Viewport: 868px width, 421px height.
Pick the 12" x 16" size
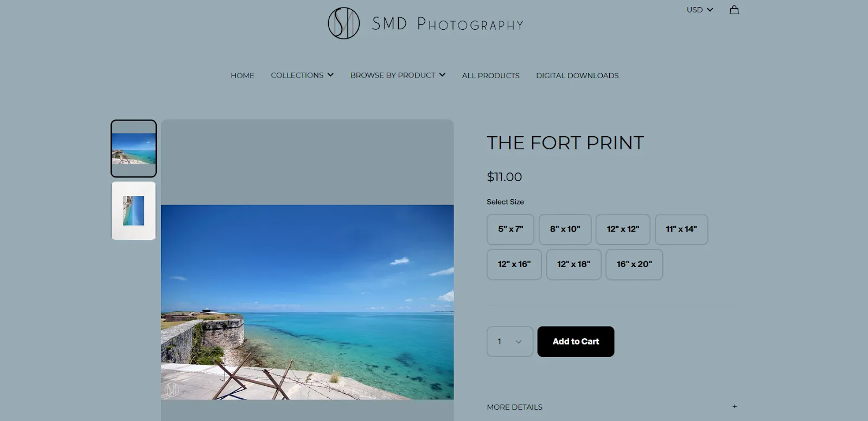point(514,264)
